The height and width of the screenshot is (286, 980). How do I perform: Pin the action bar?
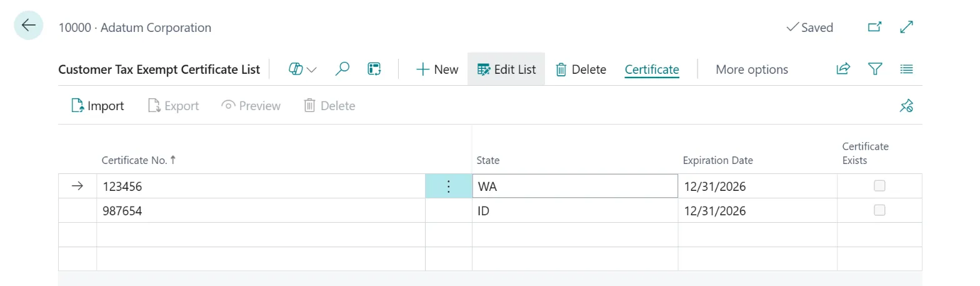click(907, 106)
